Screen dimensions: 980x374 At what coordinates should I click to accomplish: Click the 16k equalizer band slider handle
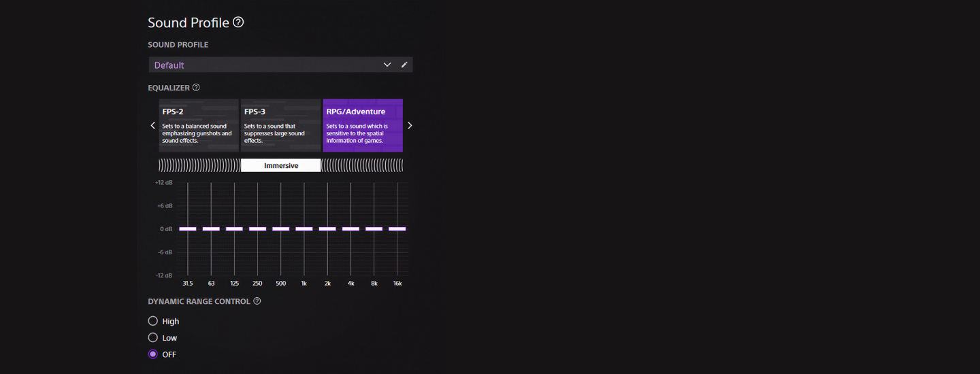click(x=397, y=229)
